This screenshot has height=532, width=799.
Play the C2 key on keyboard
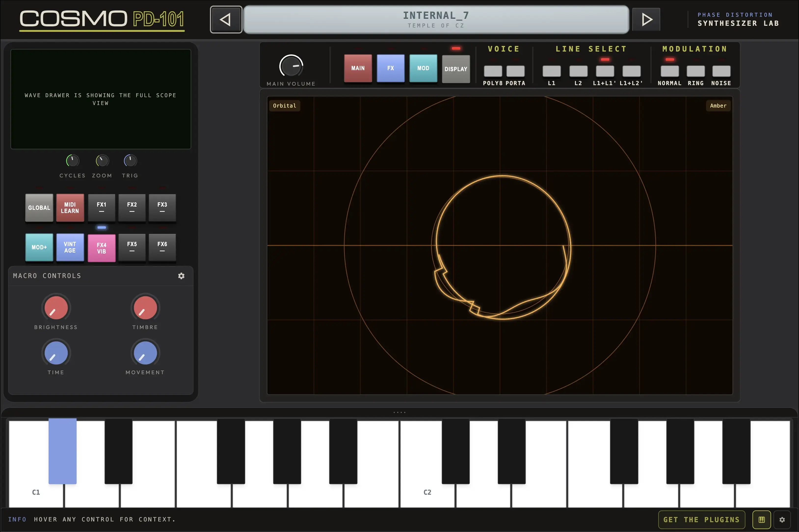[x=427, y=492]
